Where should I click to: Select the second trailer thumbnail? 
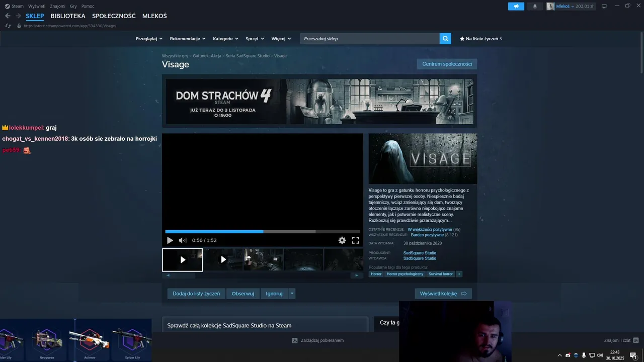[x=223, y=259]
